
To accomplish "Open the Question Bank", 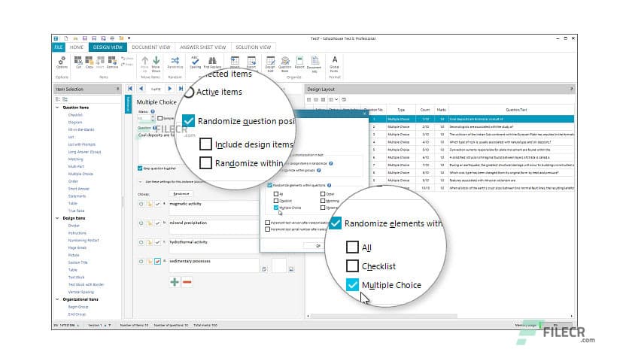I will pos(285,63).
